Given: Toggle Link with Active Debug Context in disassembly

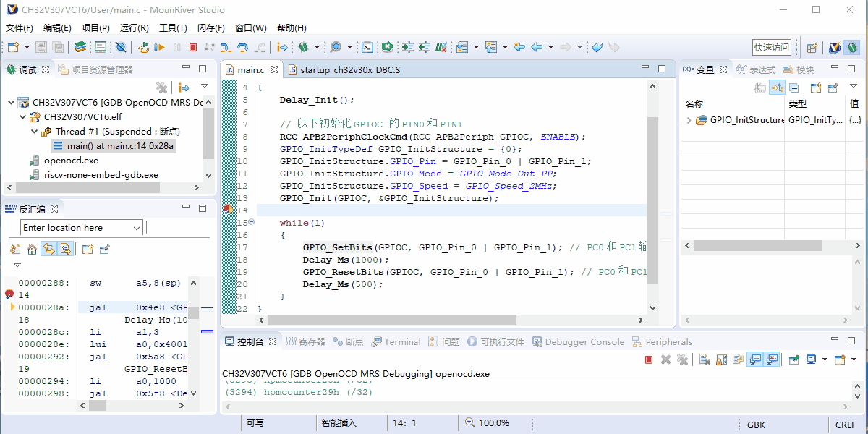Looking at the screenshot, I should pos(49,250).
